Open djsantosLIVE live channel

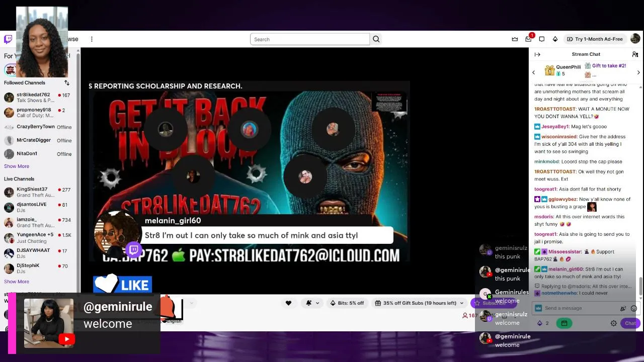[x=38, y=207]
